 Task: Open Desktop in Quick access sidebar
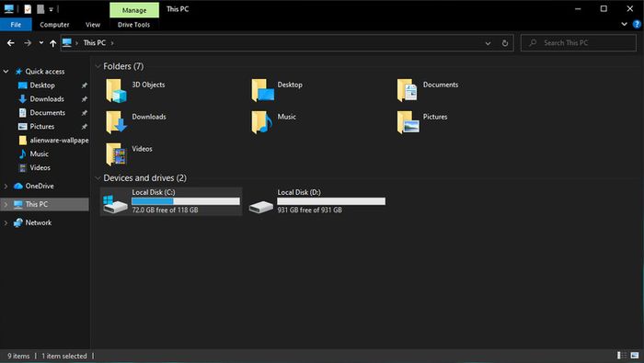[42, 85]
